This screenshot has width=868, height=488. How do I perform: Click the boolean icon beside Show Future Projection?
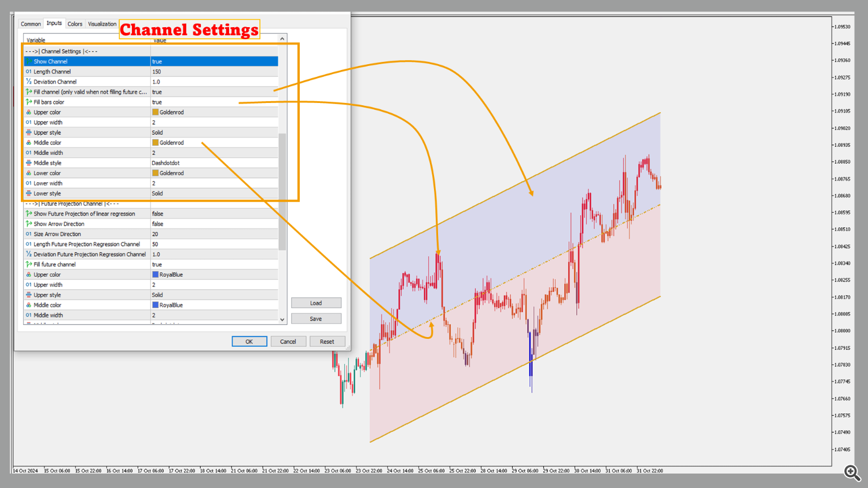(x=28, y=214)
